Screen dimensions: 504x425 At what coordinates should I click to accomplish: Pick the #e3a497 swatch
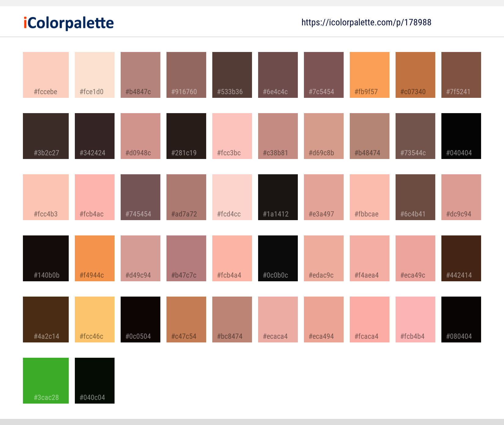[324, 197]
